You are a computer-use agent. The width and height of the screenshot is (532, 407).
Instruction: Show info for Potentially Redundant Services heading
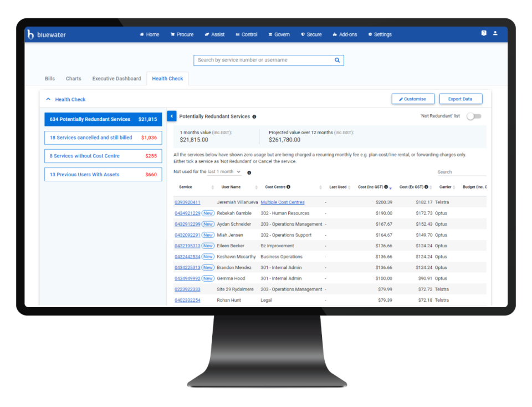[254, 117]
